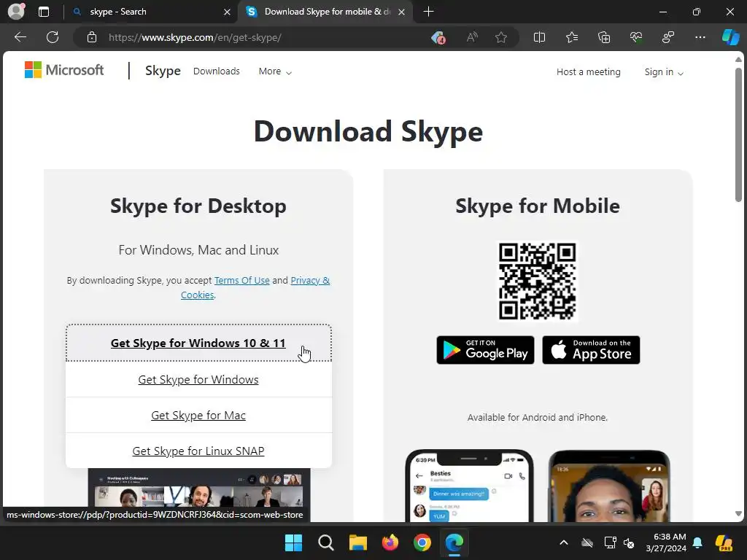The width and height of the screenshot is (747, 560).
Task: Choose Get Skype for Windows option
Action: click(x=198, y=379)
